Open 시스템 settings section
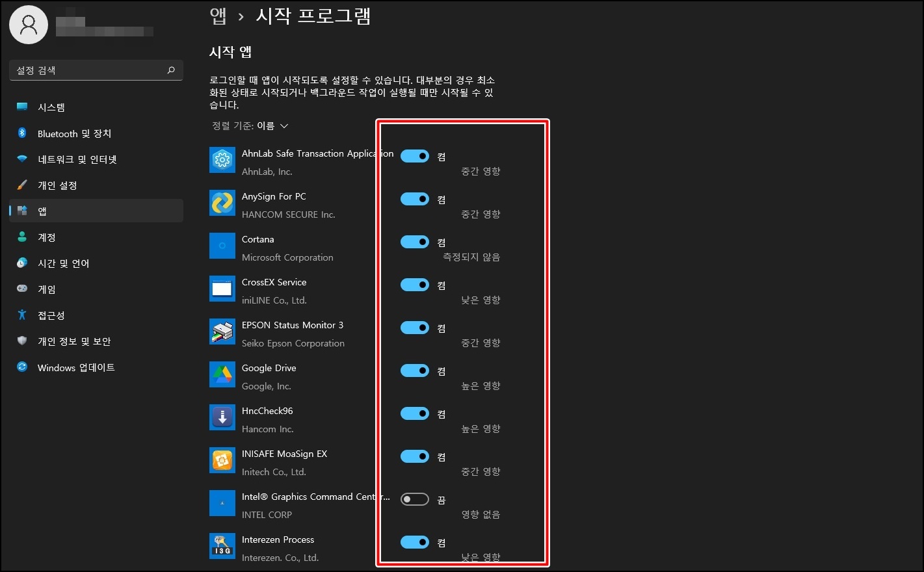 tap(96, 107)
